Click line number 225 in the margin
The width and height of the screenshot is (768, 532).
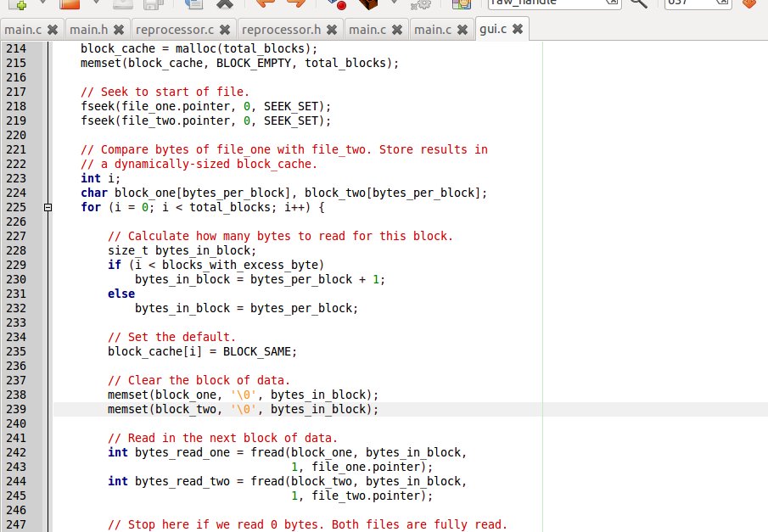click(16, 207)
